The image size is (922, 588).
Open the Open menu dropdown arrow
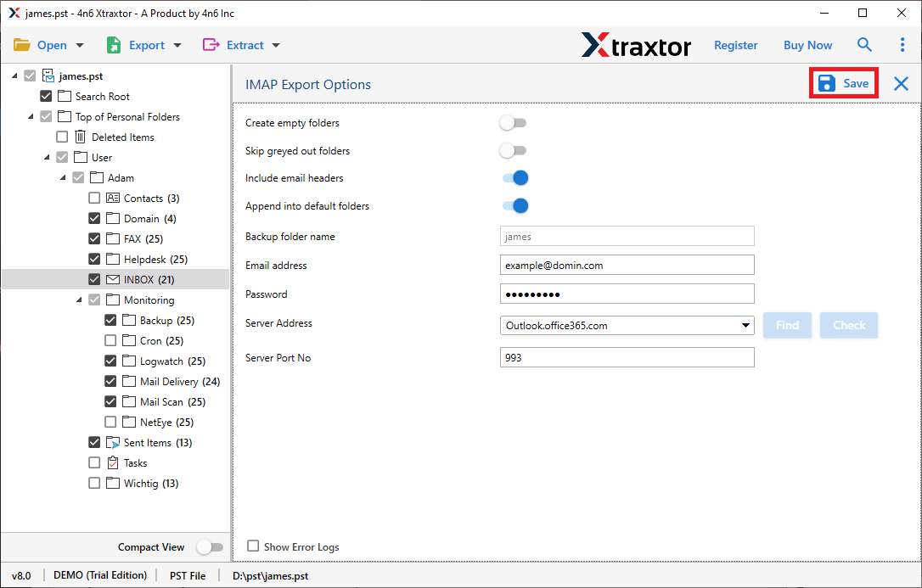[80, 45]
